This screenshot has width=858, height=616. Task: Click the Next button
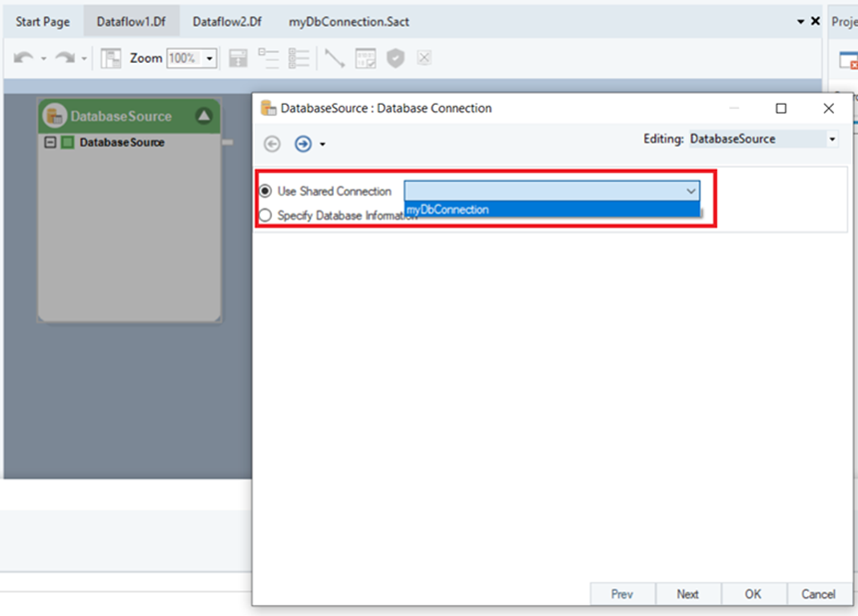point(687,594)
